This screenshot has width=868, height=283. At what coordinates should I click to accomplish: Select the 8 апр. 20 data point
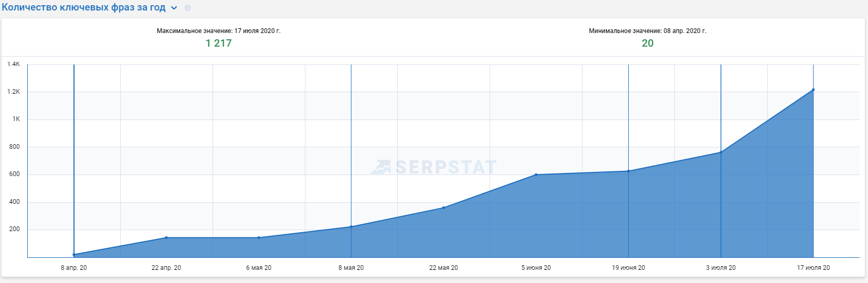(74, 255)
